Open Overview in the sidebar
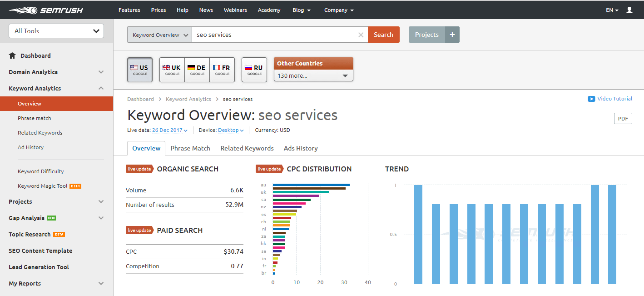644x296 pixels. 57,104
